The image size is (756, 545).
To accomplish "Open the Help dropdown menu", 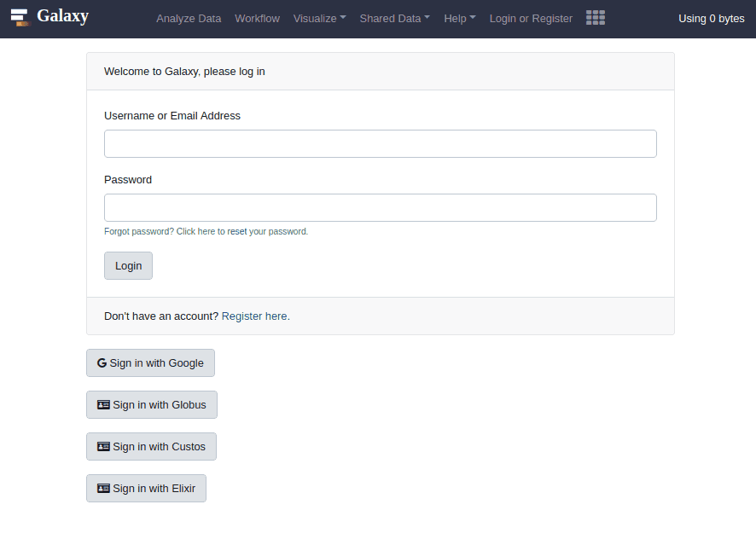I will (x=459, y=18).
